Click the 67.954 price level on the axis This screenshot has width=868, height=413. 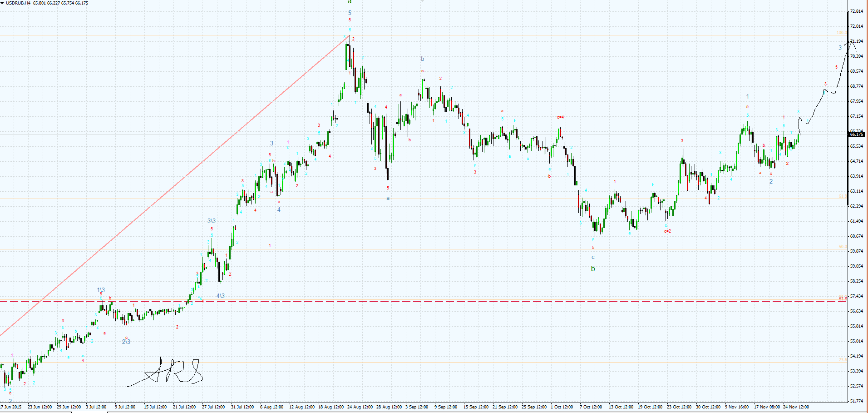coord(857,101)
